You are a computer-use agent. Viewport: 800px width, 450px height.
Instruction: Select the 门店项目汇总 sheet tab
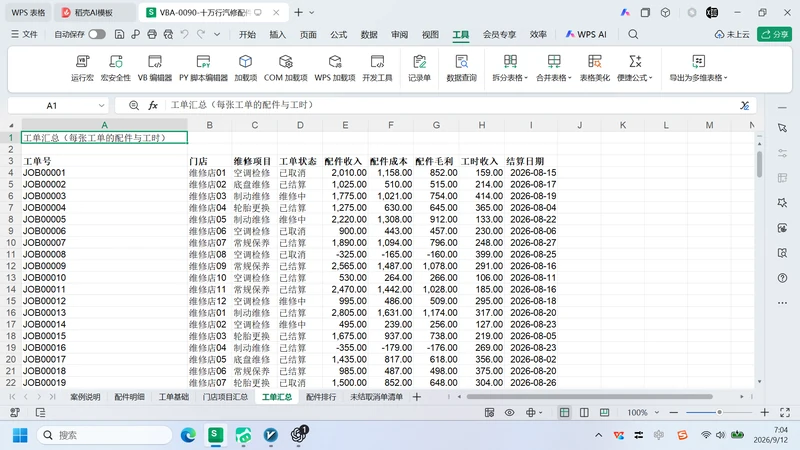pos(225,396)
